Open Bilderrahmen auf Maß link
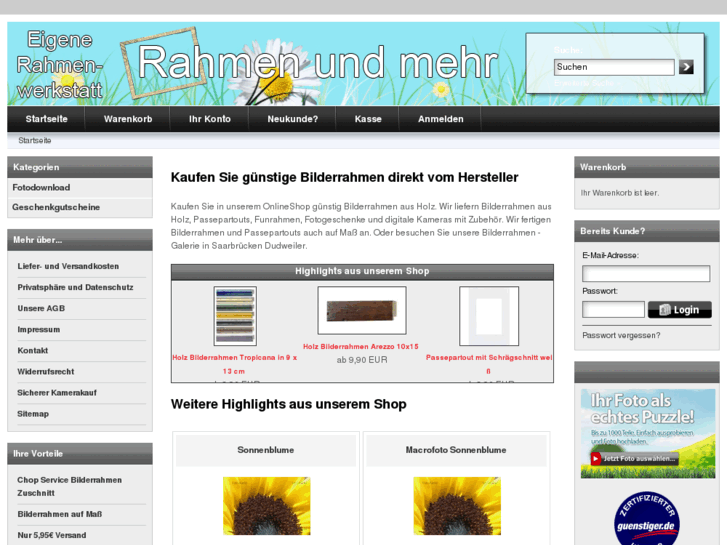This screenshot has width=727, height=545. click(x=60, y=514)
